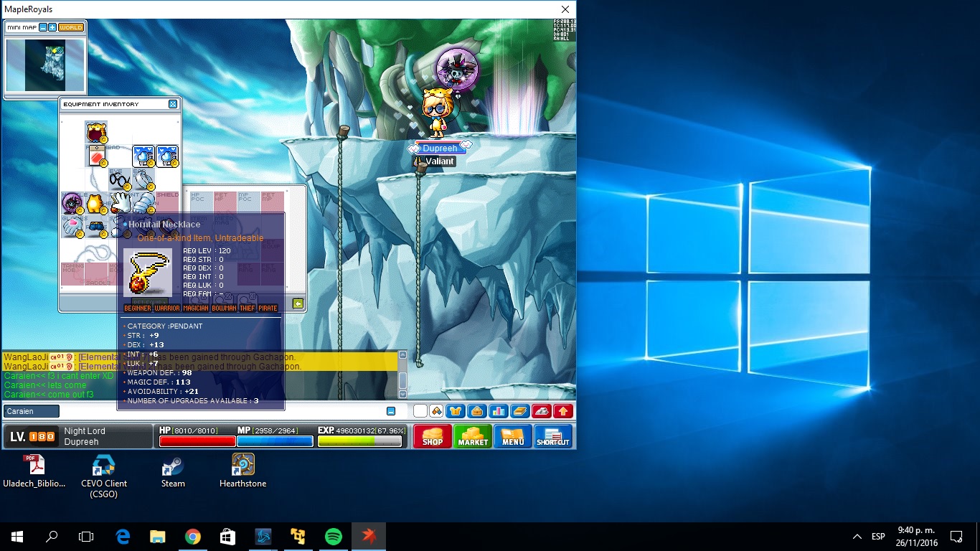
Task: Close the Equipment Inventory panel
Action: point(173,104)
